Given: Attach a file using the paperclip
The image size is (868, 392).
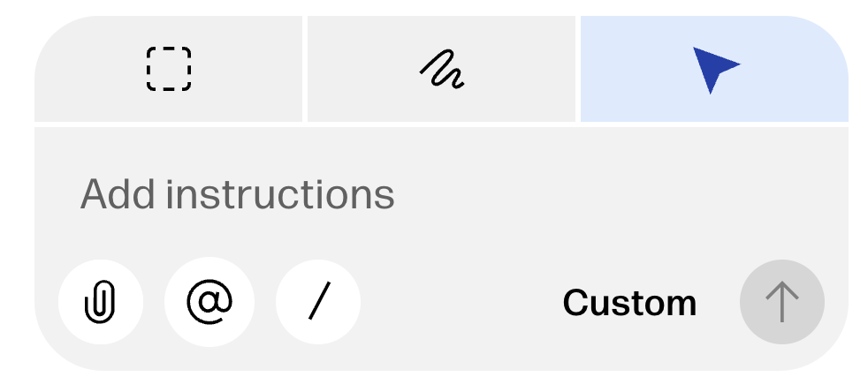Looking at the screenshot, I should point(100,303).
